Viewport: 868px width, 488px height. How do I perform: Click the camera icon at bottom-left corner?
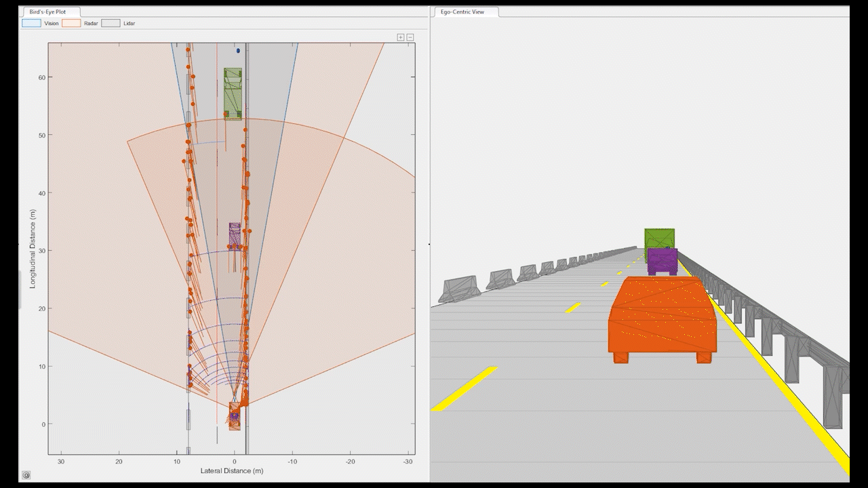[26, 475]
